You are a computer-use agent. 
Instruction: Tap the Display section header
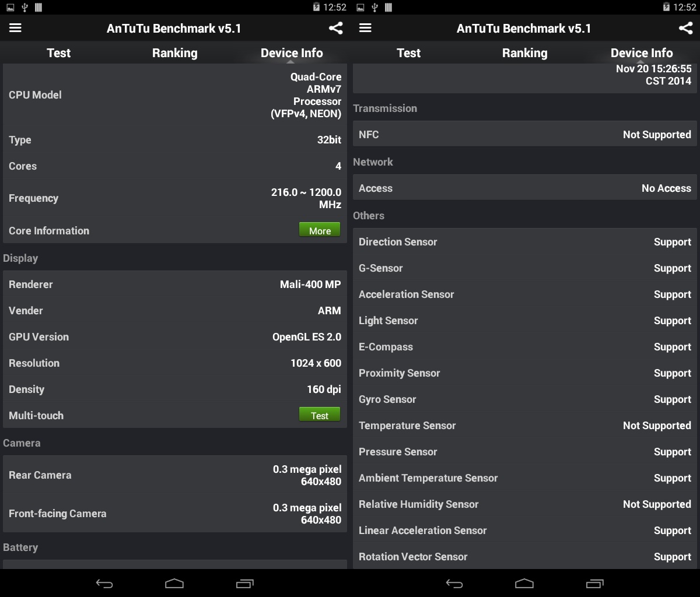[20, 258]
